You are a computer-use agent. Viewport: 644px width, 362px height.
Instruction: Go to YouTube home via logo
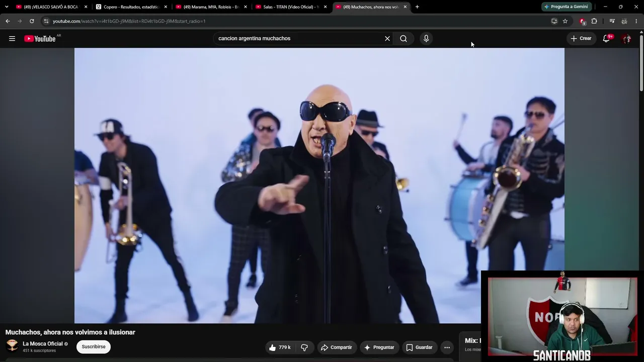coord(40,39)
